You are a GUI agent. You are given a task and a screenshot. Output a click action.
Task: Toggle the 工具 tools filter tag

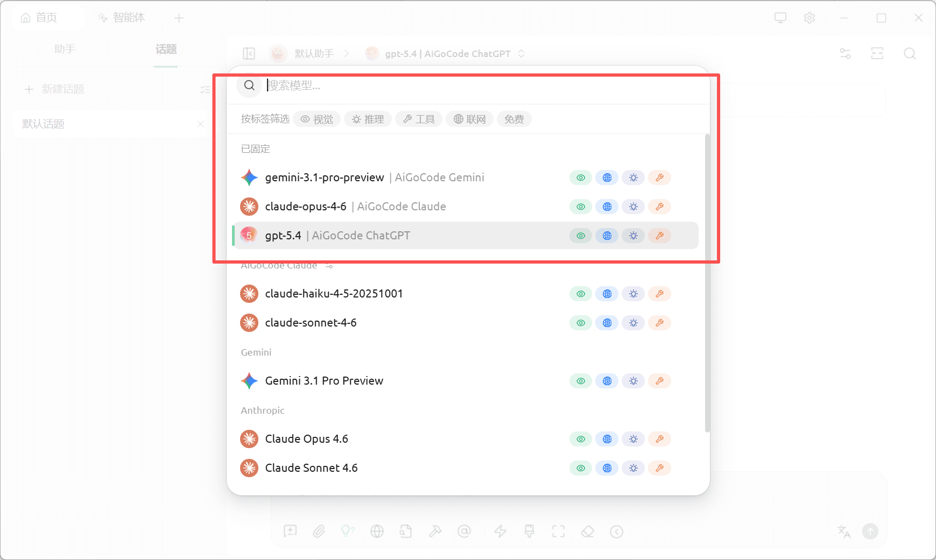click(419, 119)
